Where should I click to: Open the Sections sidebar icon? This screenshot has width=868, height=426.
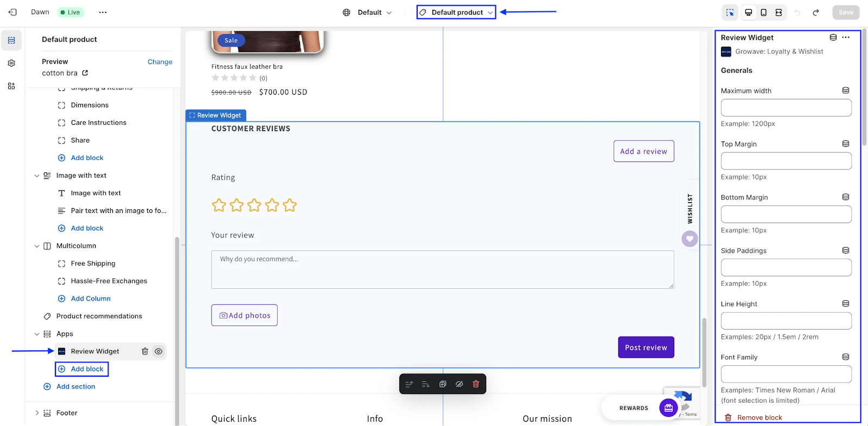pos(11,41)
